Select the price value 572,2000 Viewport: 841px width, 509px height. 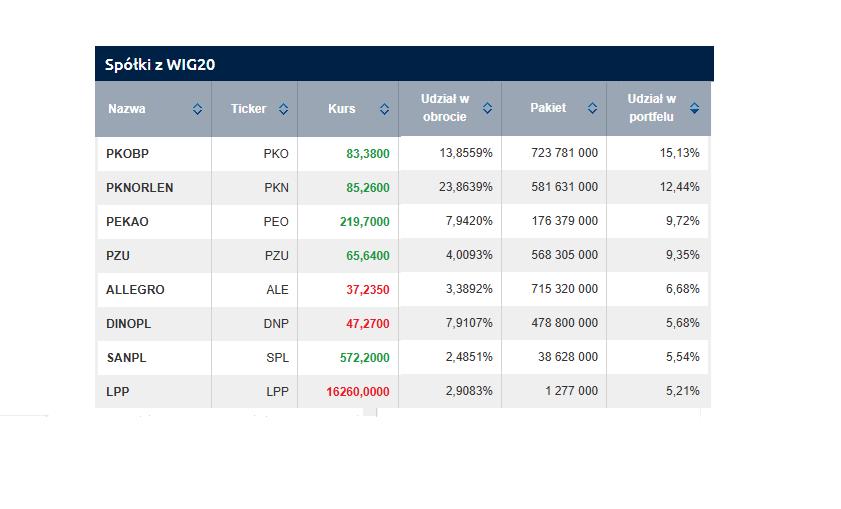tap(365, 358)
